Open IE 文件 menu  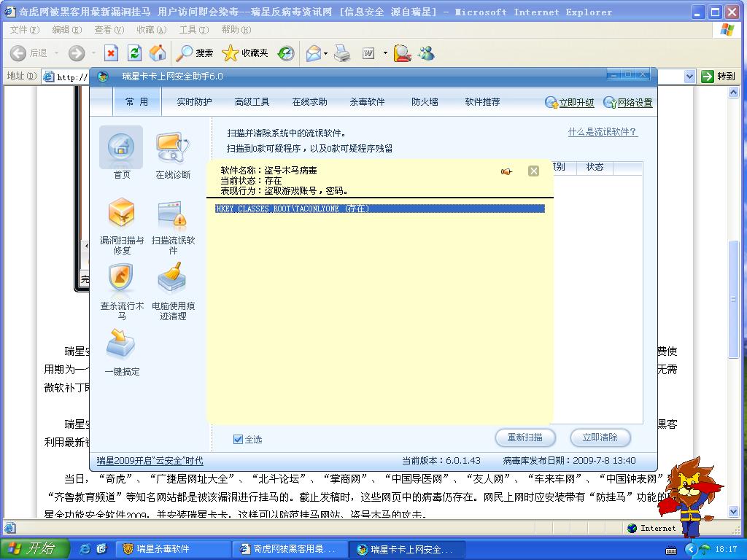25,29
